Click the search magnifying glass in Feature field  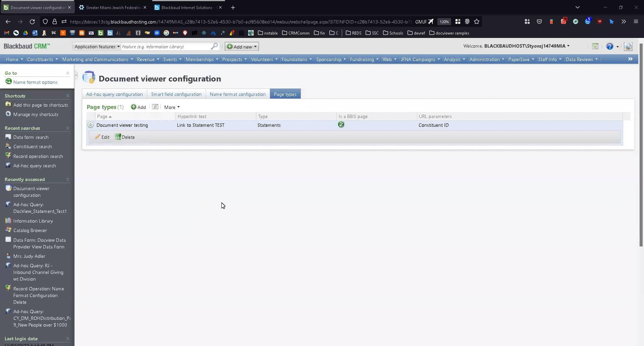214,46
